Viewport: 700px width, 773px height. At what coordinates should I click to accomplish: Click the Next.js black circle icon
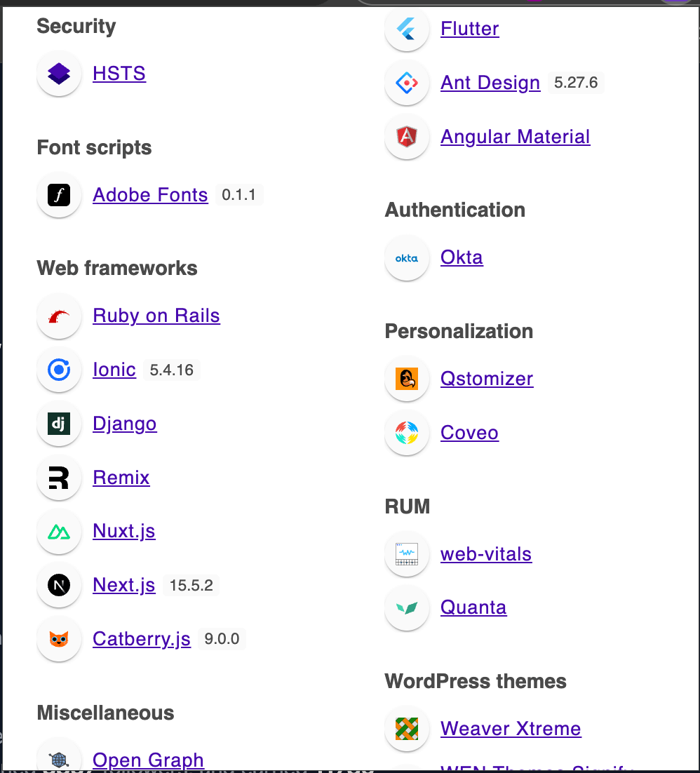[59, 585]
